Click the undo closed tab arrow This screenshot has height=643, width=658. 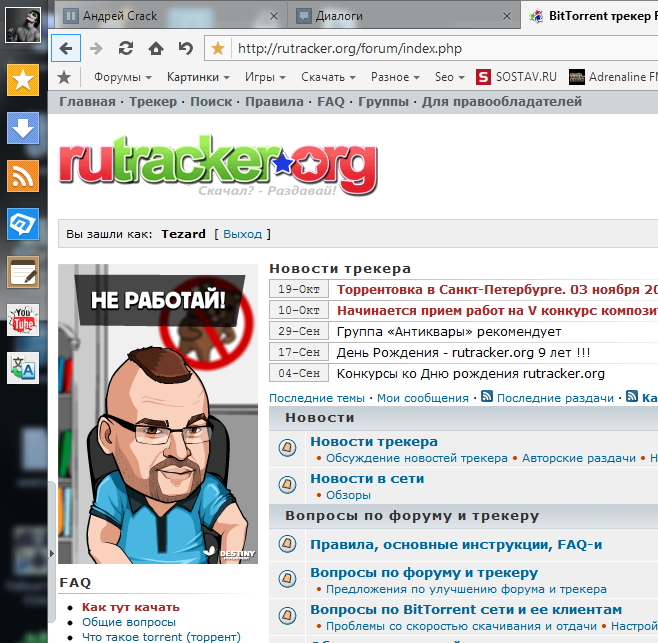pyautogui.click(x=186, y=48)
